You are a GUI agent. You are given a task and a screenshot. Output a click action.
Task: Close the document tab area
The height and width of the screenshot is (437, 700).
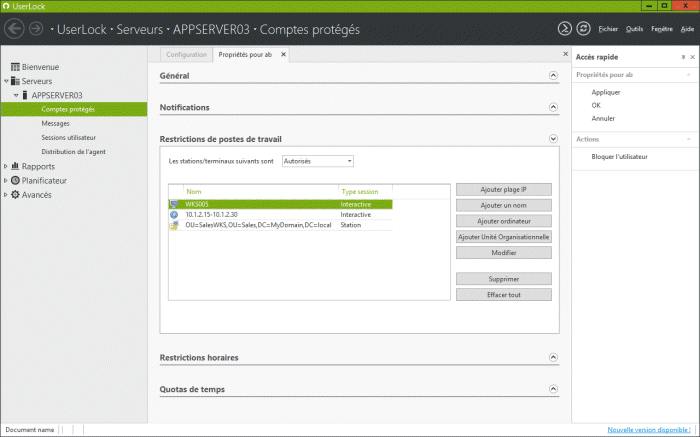(x=565, y=54)
